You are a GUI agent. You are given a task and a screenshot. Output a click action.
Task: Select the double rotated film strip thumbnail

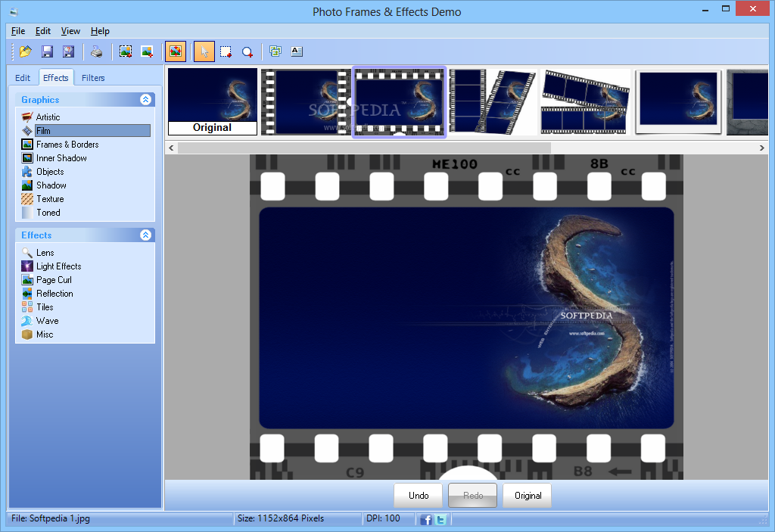click(x=585, y=102)
